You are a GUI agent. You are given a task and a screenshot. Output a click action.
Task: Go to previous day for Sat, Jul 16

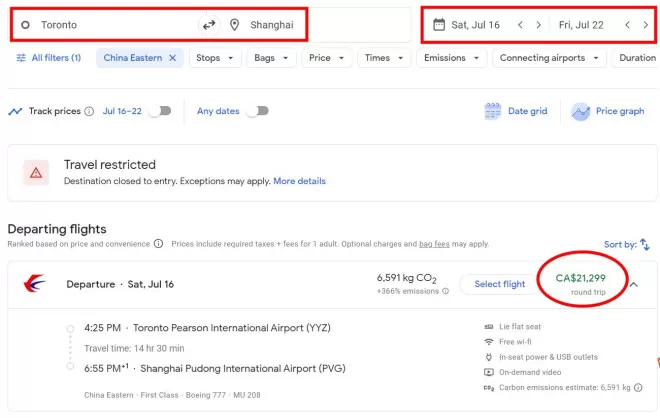click(520, 25)
